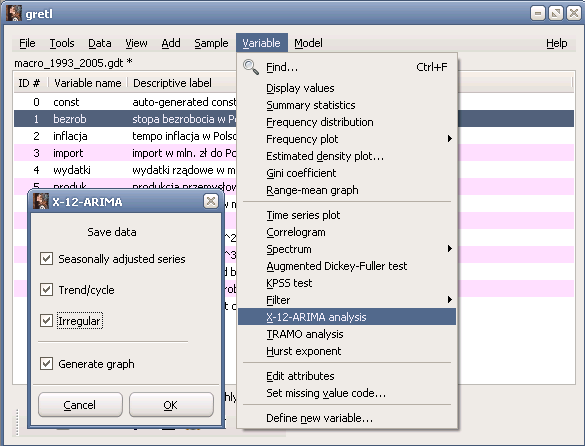Open the Spectrum submenu arrow
Image resolution: width=585 pixels, height=446 pixels.
pyautogui.click(x=450, y=249)
